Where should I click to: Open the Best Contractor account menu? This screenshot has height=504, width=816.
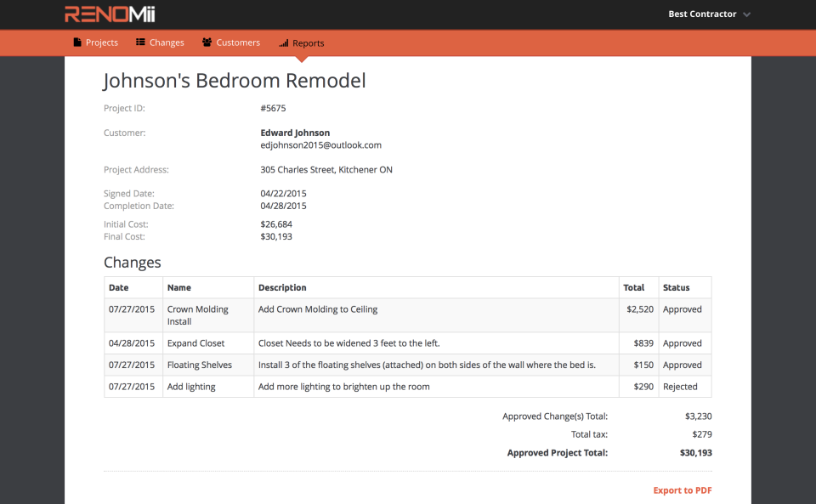click(x=704, y=14)
